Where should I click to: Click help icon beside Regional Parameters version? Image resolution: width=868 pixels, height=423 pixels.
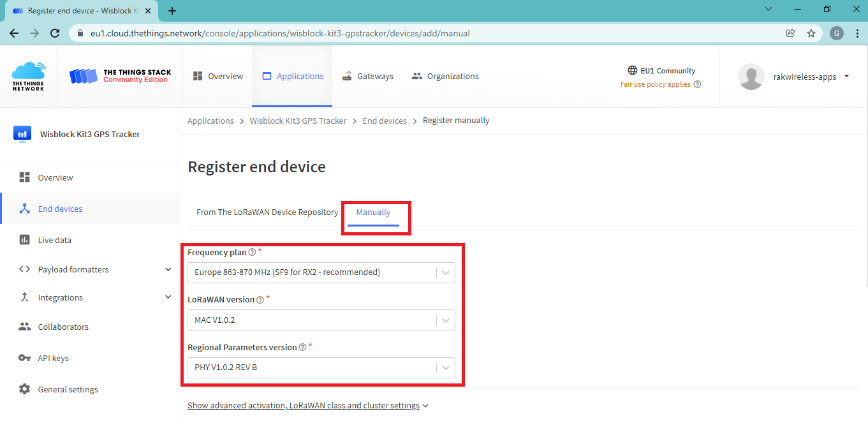pos(302,348)
